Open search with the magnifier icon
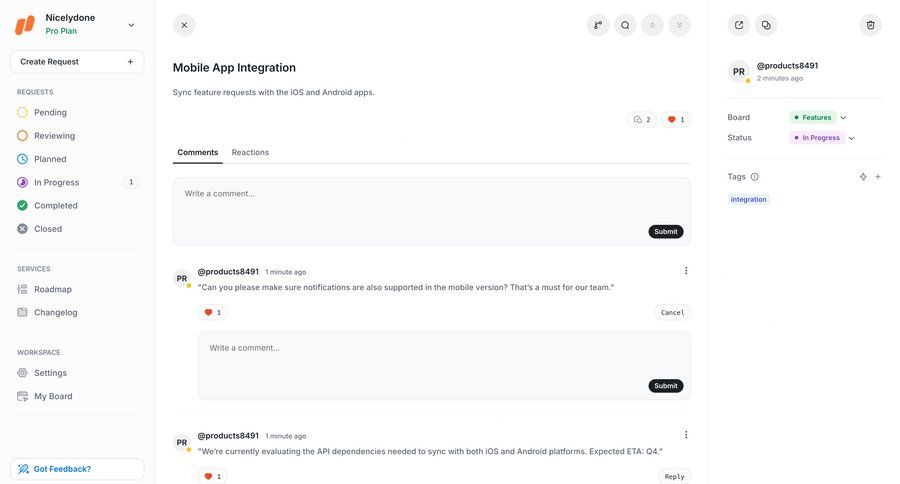This screenshot has width=900, height=484. coord(625,25)
